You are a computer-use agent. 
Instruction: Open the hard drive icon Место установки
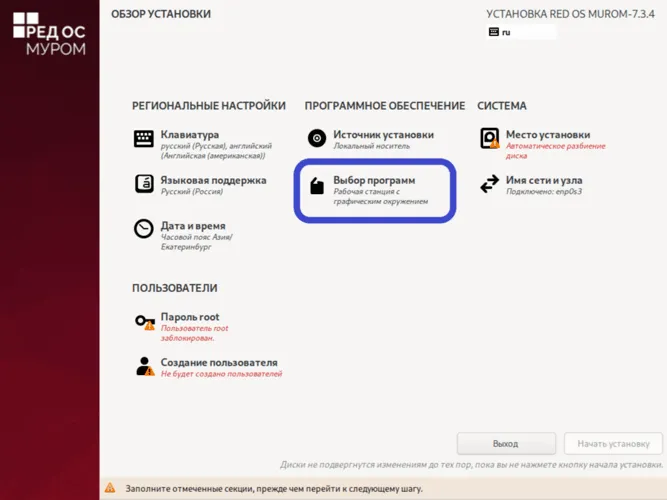tap(490, 138)
